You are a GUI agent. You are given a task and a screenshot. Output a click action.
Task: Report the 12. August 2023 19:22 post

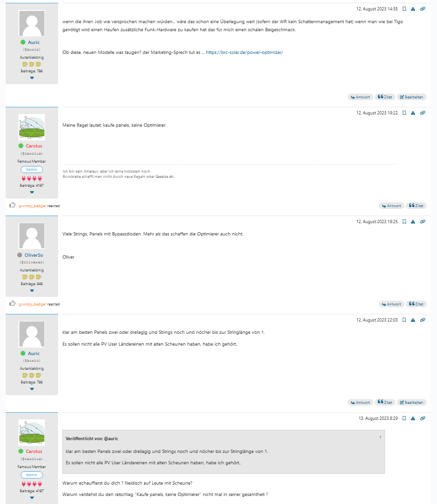[413, 113]
